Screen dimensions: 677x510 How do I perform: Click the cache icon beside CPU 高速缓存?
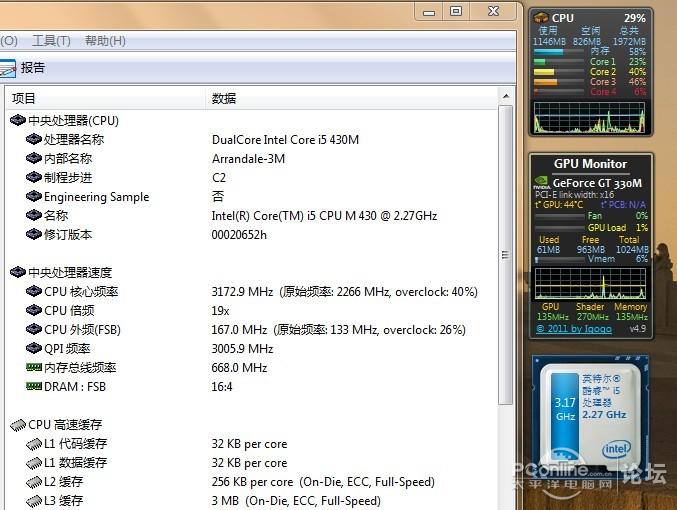click(x=18, y=425)
